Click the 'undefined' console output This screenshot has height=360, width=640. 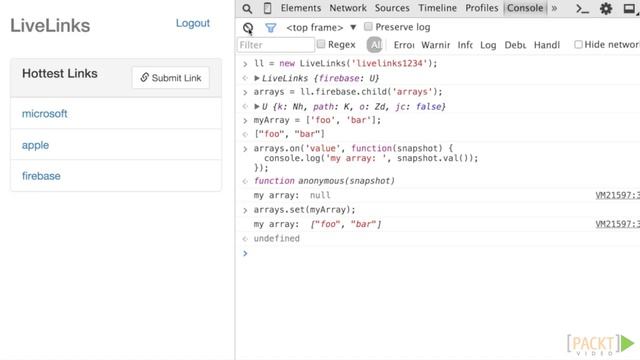pos(276,238)
